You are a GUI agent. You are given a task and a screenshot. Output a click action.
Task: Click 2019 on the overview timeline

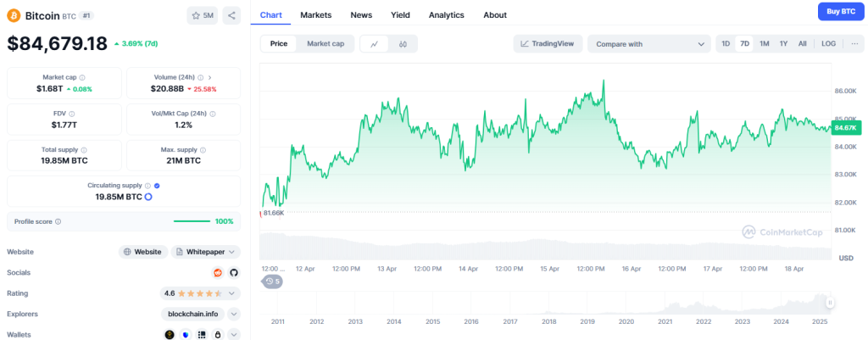point(587,321)
